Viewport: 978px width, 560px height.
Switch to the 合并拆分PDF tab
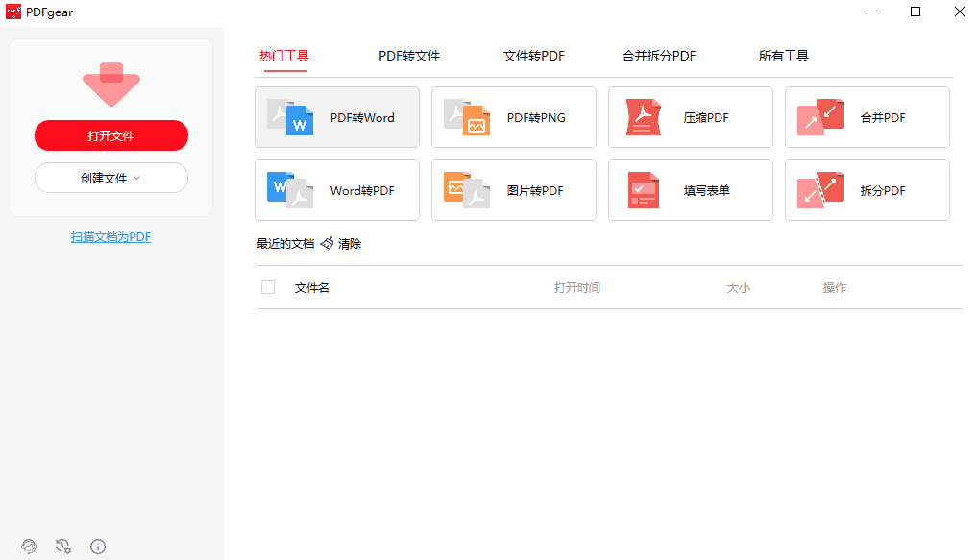pos(659,56)
